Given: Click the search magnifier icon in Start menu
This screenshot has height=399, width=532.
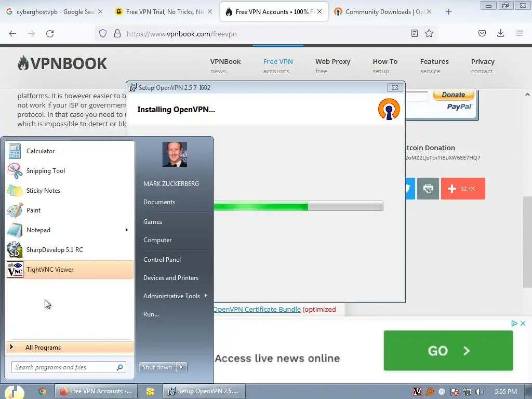Looking at the screenshot, I should [x=120, y=367].
